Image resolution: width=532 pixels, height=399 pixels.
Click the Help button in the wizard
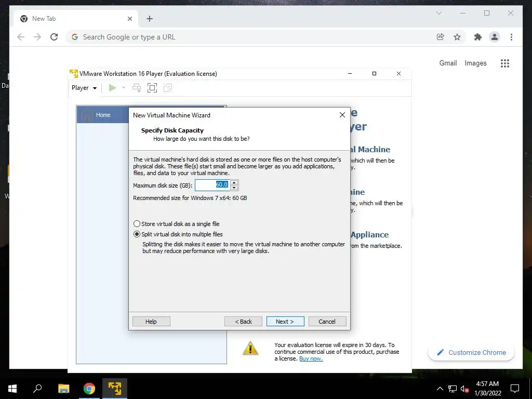pyautogui.click(x=151, y=321)
